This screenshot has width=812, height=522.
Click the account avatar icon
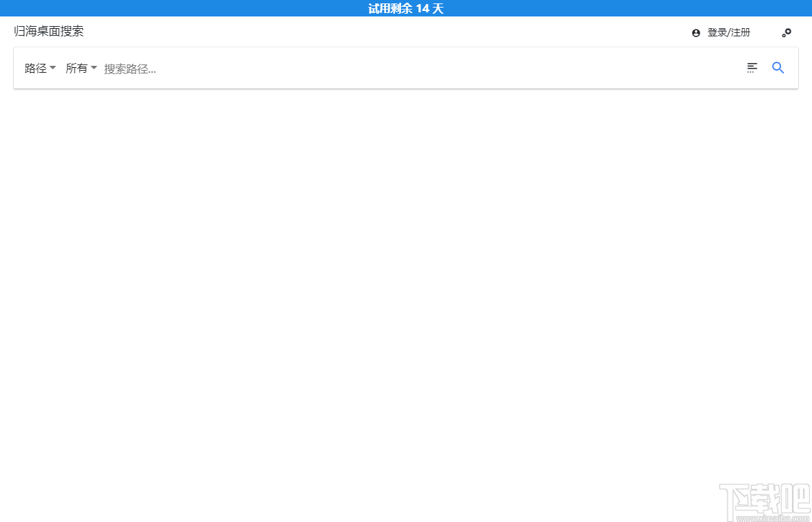pos(696,33)
